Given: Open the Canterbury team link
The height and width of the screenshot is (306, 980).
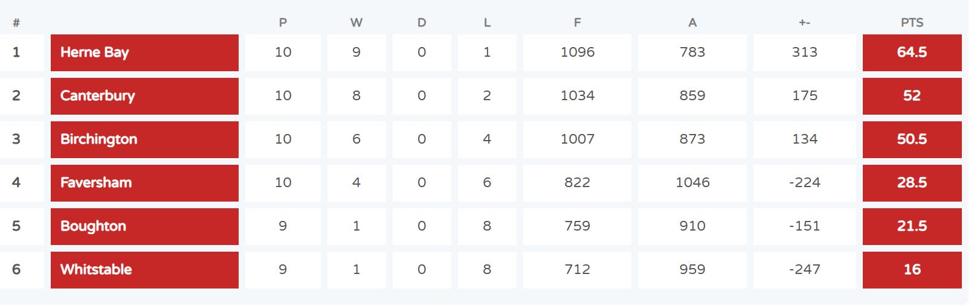Looking at the screenshot, I should click(x=97, y=96).
